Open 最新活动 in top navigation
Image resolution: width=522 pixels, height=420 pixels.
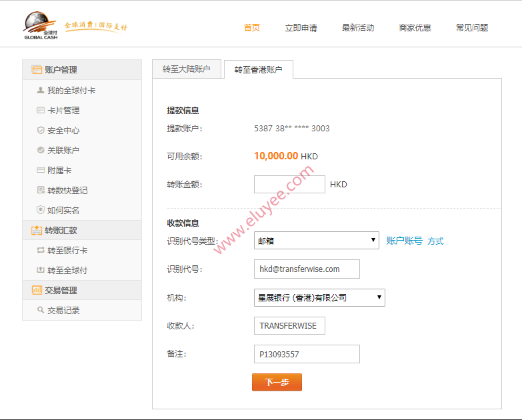(x=358, y=27)
